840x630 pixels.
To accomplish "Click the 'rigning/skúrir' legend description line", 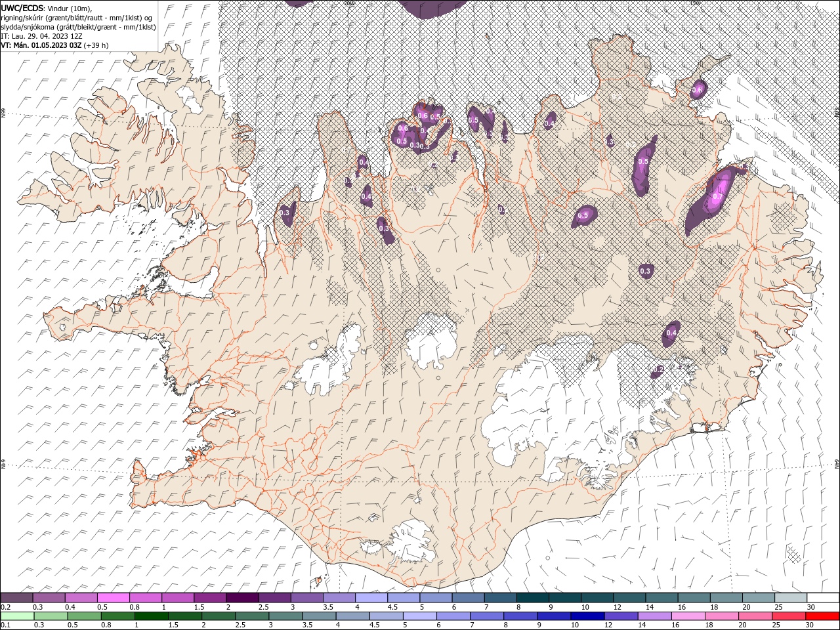I will tap(76, 18).
